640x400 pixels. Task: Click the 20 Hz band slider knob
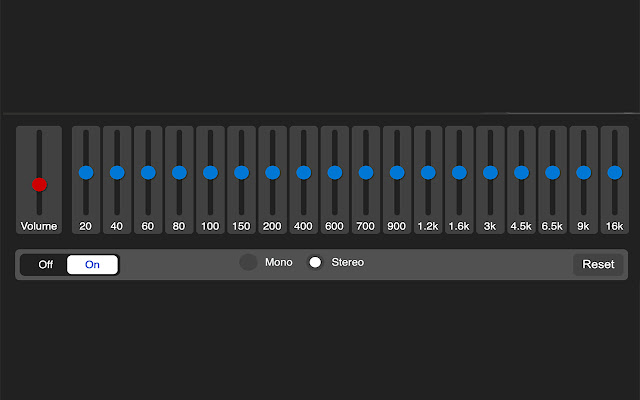[x=86, y=173]
